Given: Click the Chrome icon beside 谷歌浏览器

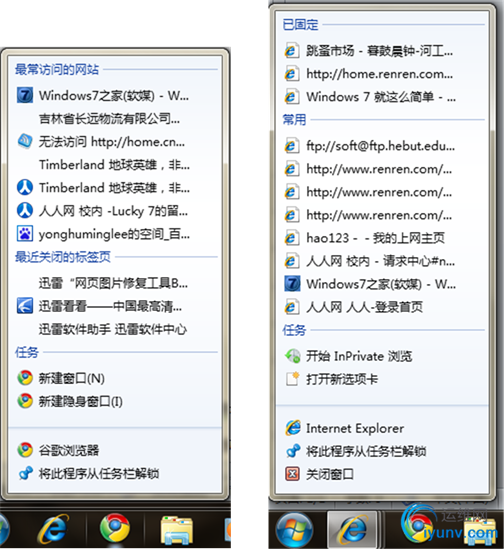Looking at the screenshot, I should (25, 450).
